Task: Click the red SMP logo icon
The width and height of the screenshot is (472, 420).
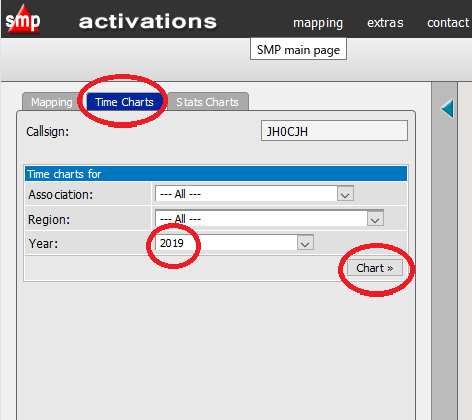Action: pos(23,19)
